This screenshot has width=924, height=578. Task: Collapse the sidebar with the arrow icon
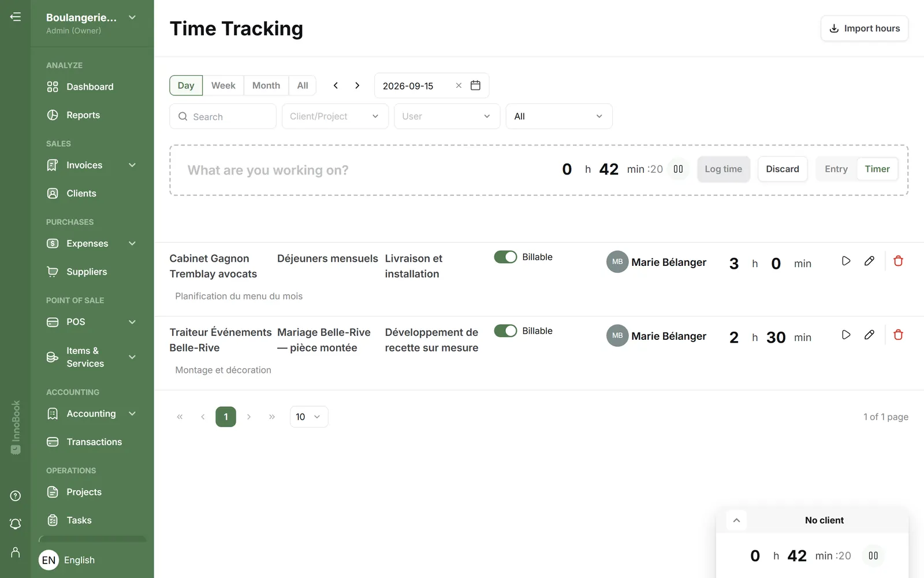[x=16, y=17]
